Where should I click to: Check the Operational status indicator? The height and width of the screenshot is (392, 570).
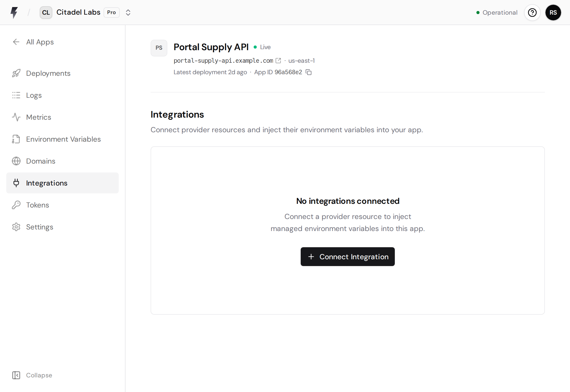[x=497, y=13]
